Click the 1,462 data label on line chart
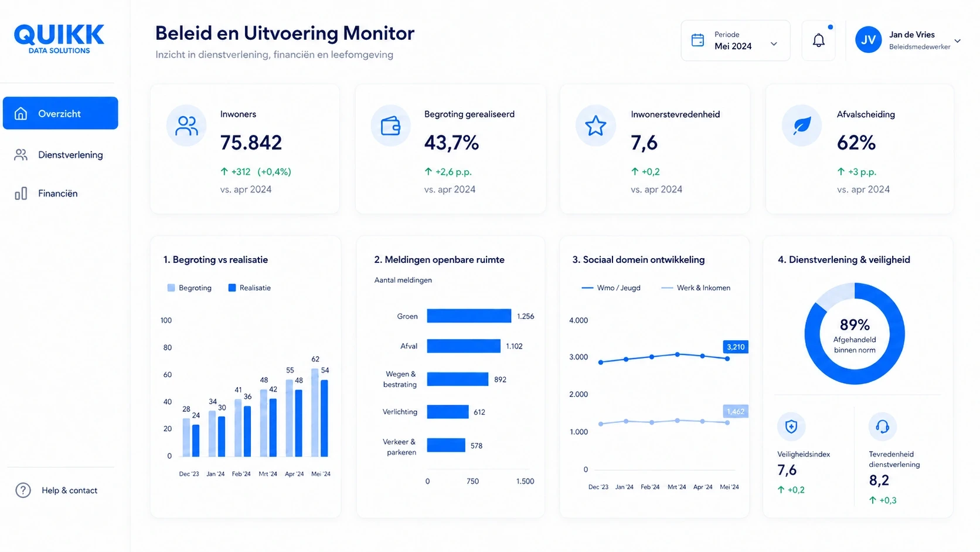The width and height of the screenshot is (980, 552). click(x=736, y=411)
